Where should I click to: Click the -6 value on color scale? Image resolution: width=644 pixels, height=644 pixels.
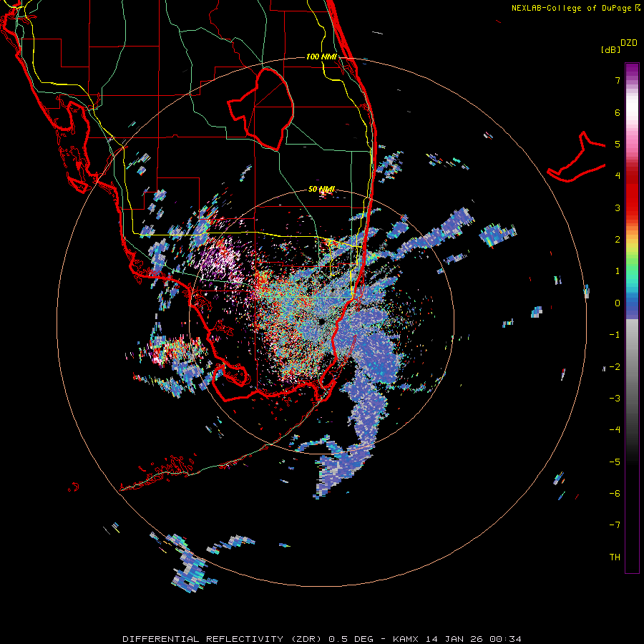615,494
